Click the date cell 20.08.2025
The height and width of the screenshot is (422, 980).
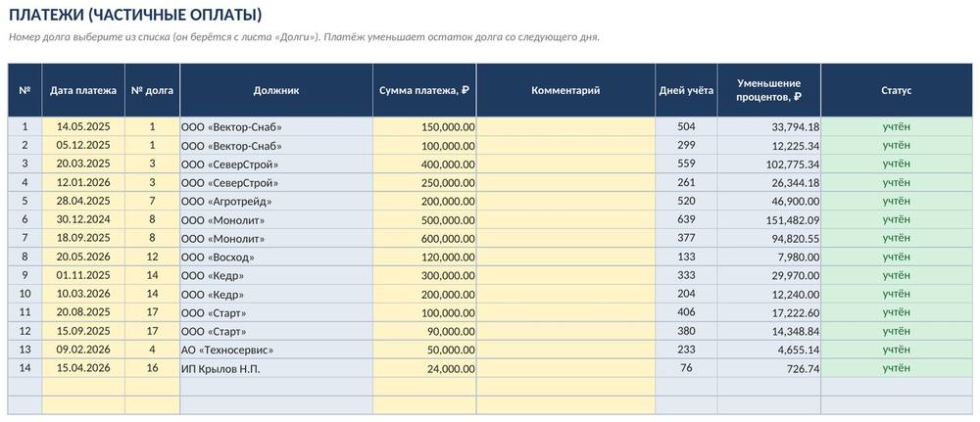pos(83,312)
